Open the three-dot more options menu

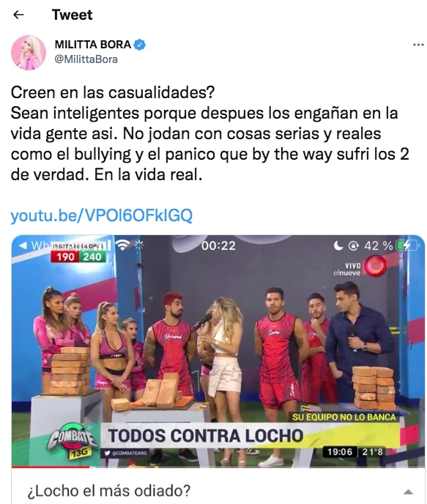click(x=418, y=45)
